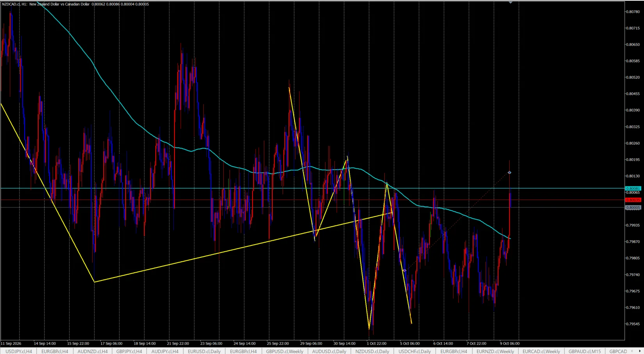Click the 0.79870 price scale value
The height and width of the screenshot is (354, 644).
coord(633,242)
